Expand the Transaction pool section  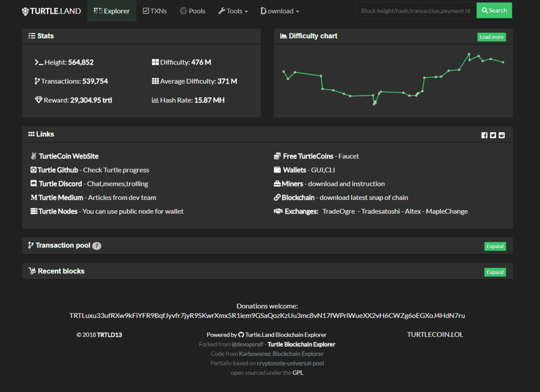495,246
